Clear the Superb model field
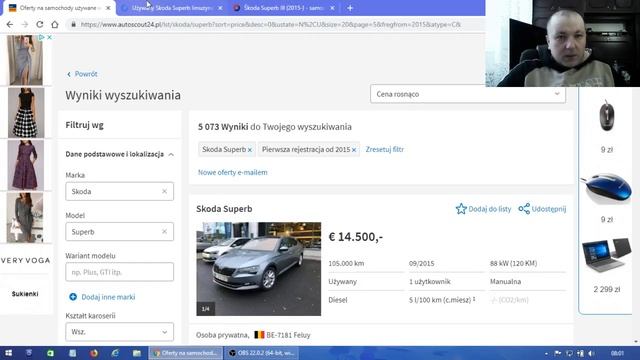This screenshot has width=640, height=360. (164, 231)
